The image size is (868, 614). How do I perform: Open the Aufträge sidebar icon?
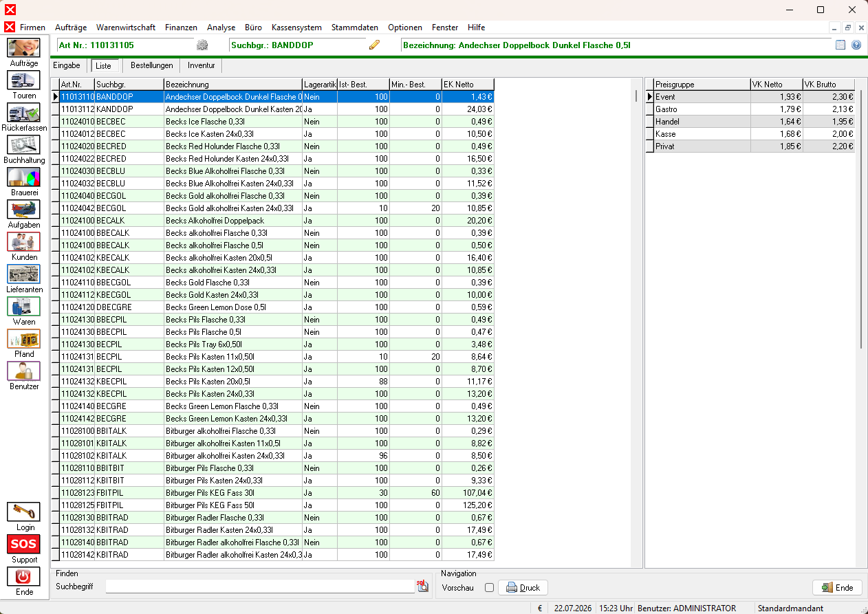(x=24, y=47)
